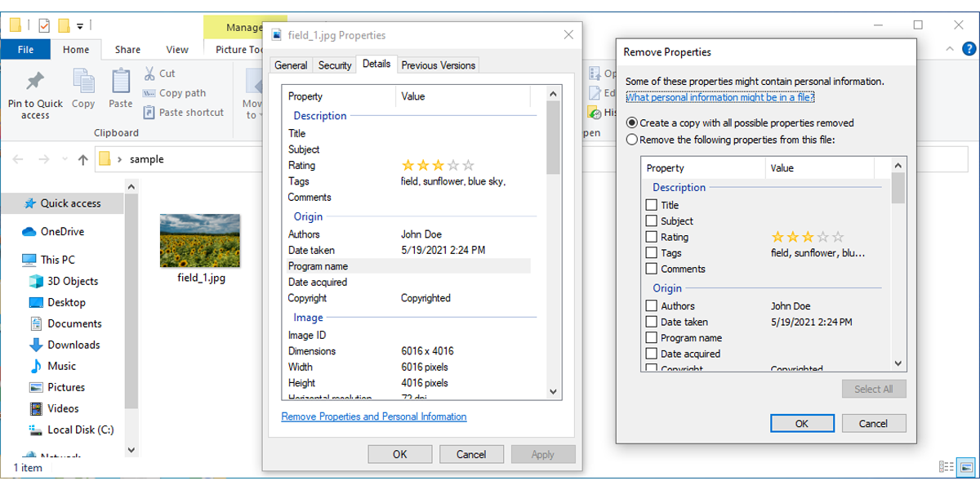Screen dimensions: 980x490
Task: Open the Previous Versions tab
Action: tap(438, 65)
